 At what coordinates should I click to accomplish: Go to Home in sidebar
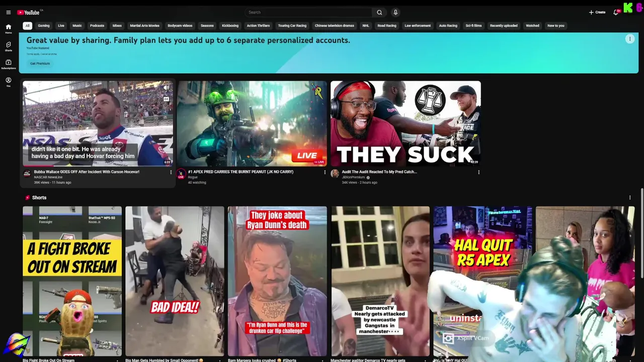coord(8,29)
